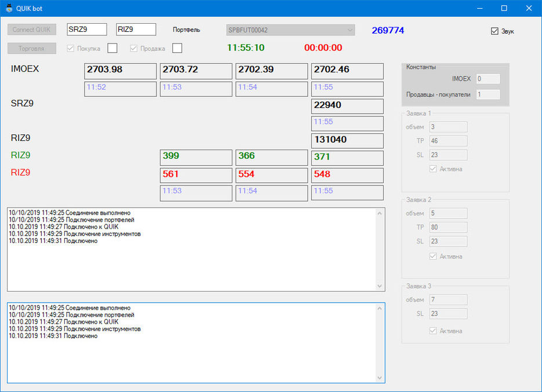Click the Торговля button
This screenshot has width=542, height=392.
click(x=31, y=48)
